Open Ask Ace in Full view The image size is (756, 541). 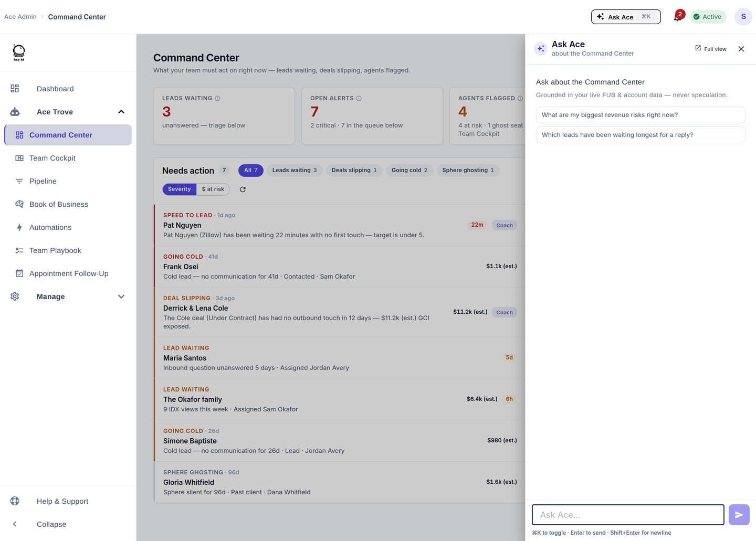coord(711,49)
